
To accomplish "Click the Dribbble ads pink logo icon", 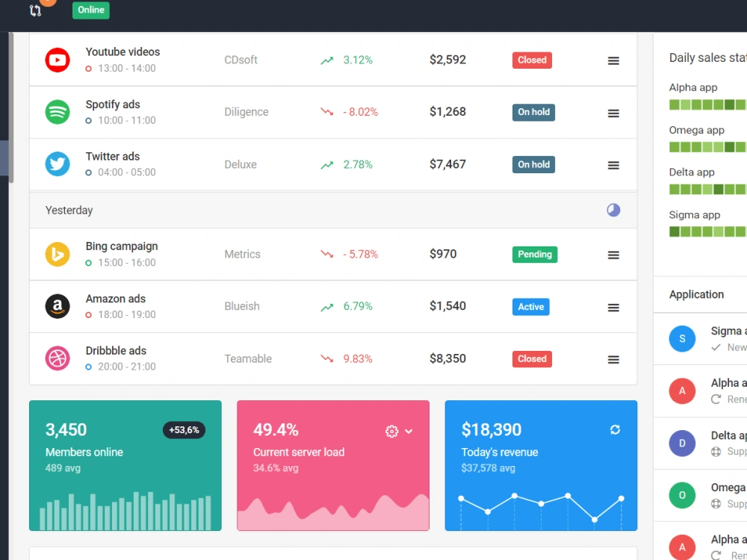I will tap(58, 358).
